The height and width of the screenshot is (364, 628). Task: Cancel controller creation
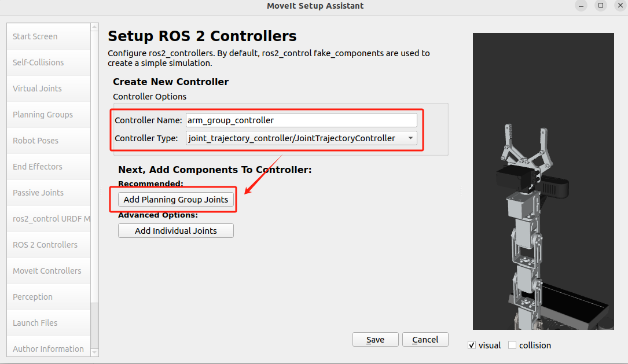[x=425, y=340]
